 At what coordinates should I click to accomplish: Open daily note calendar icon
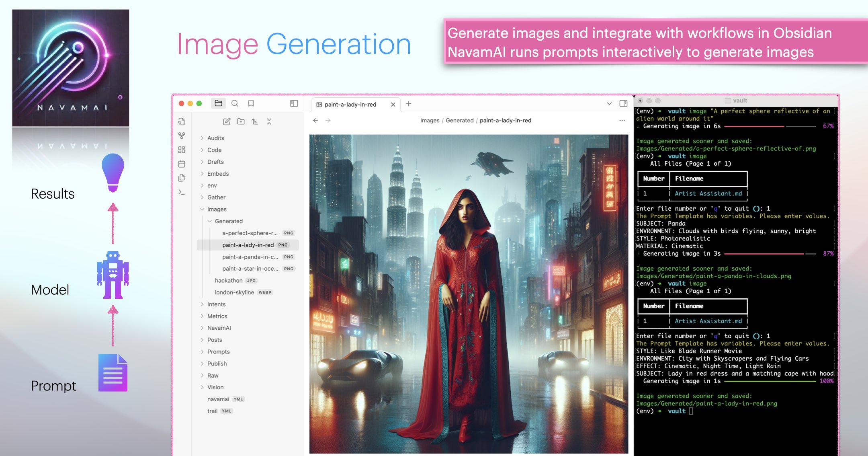click(x=182, y=164)
